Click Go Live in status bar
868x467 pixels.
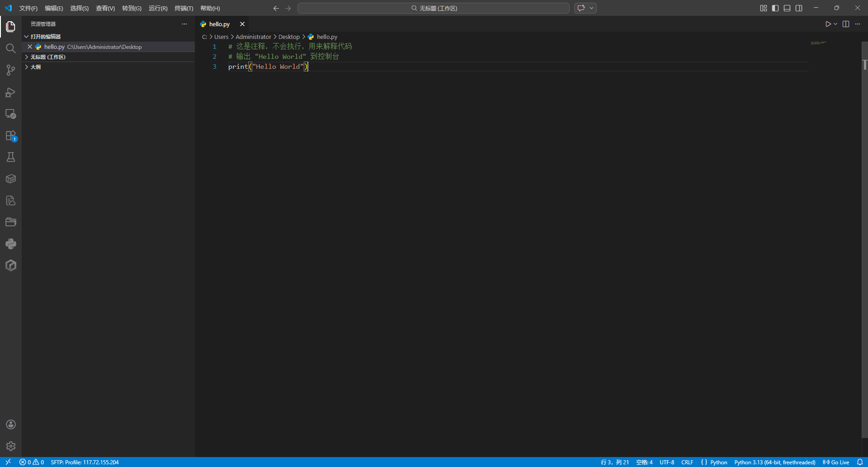(836, 462)
